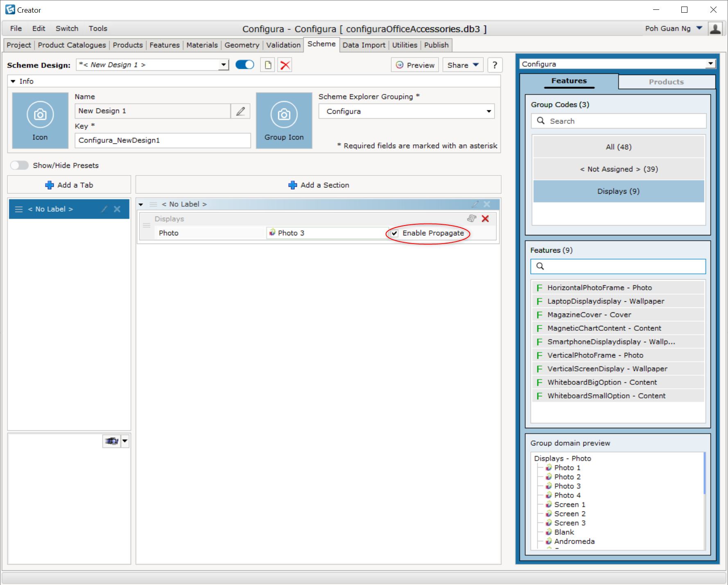Collapse the Info section triangle
The image size is (728, 585).
(x=13, y=81)
